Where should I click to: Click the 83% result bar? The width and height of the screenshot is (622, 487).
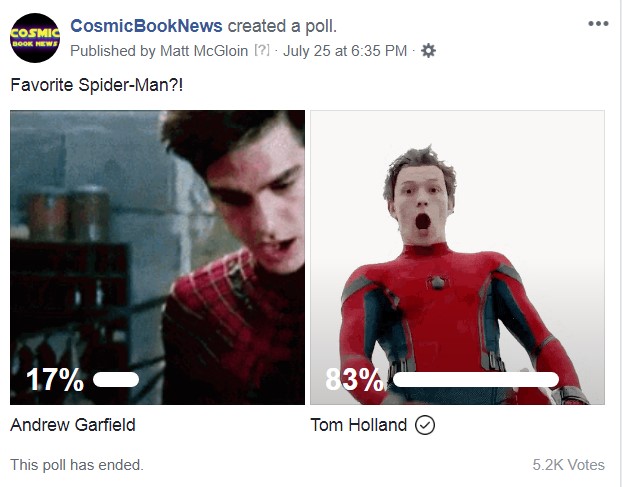[476, 380]
